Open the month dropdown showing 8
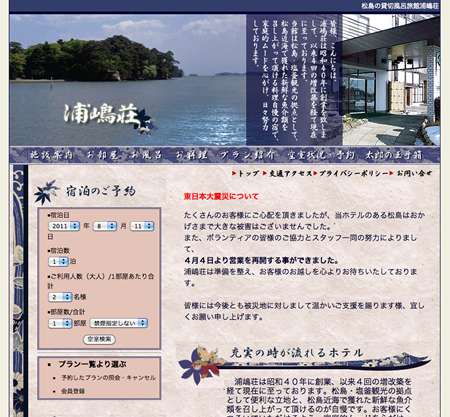 coord(105,226)
